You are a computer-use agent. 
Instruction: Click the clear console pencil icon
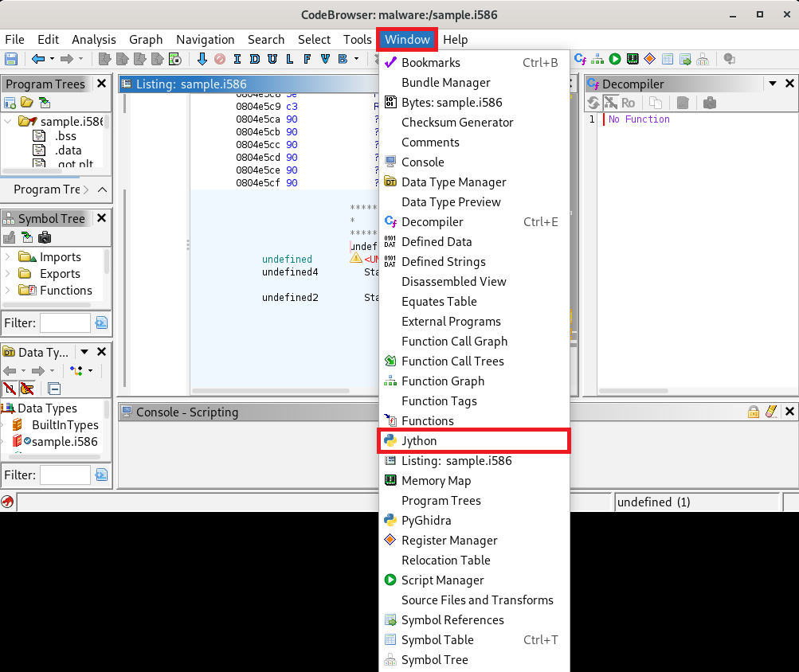pos(770,412)
